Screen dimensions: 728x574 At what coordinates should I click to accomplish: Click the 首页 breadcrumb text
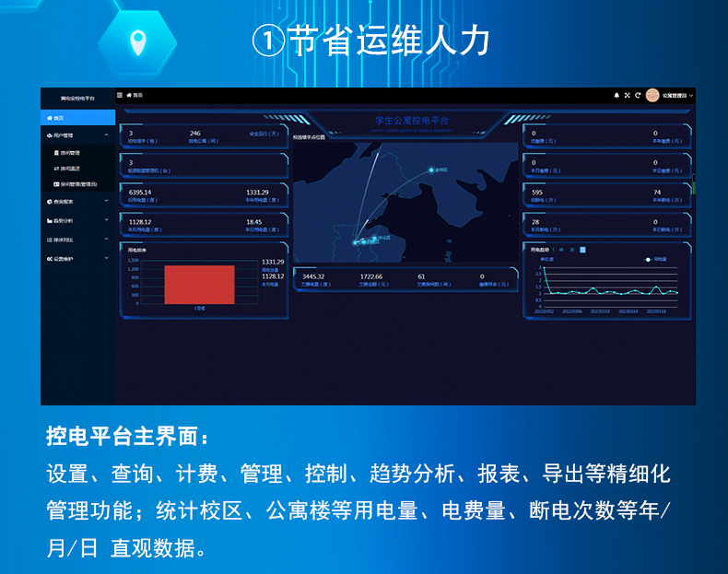tap(138, 95)
